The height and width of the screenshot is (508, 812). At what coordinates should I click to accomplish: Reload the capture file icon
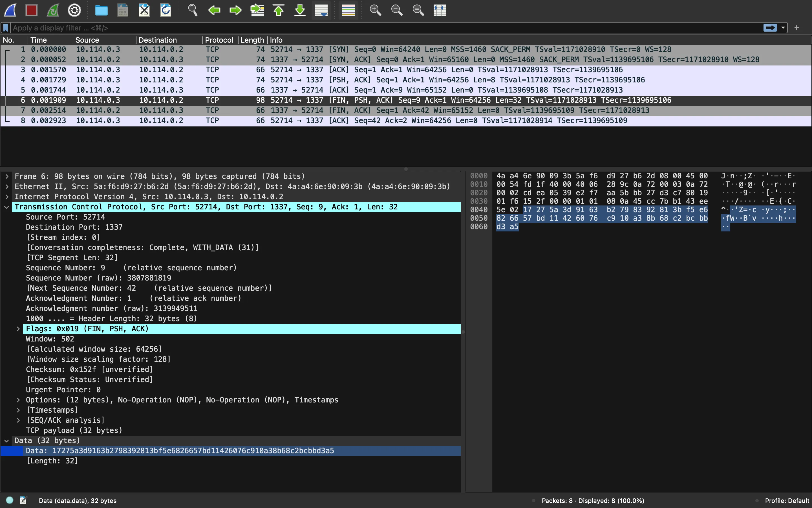pos(166,10)
